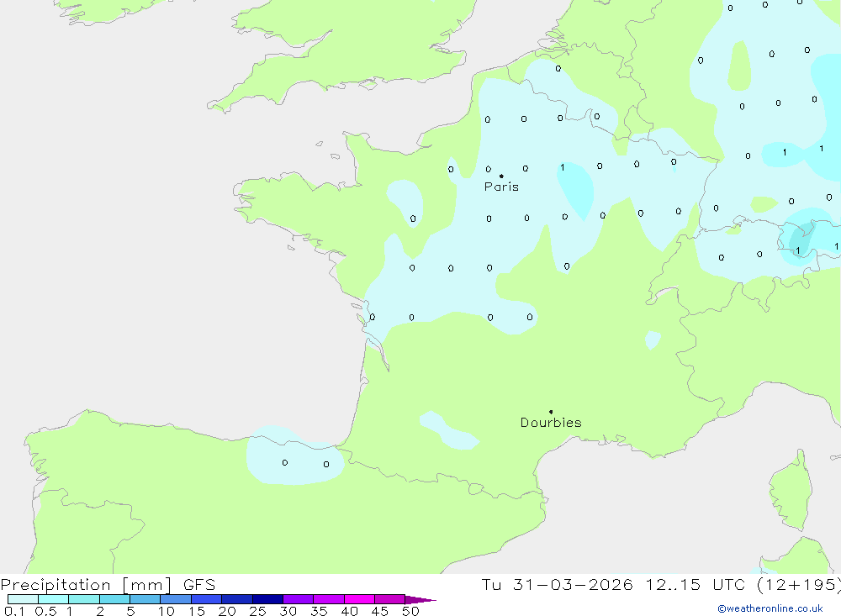Click the legend value label 0.1
Image resolution: width=841 pixels, height=616 pixels.
[14, 611]
